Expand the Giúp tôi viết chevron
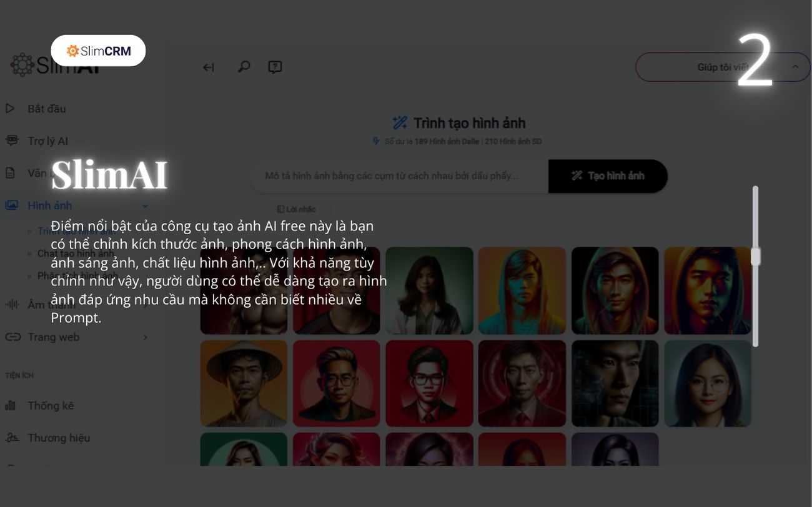 (795, 67)
